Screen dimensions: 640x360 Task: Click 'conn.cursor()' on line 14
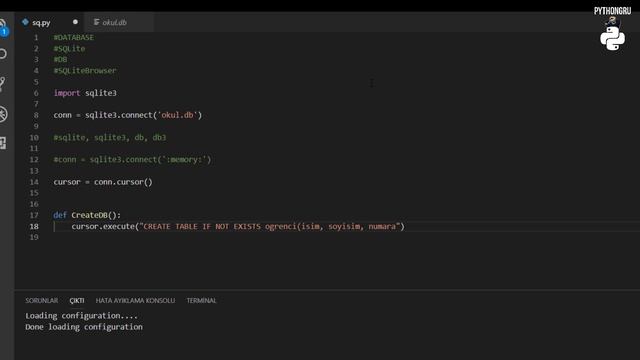point(123,182)
